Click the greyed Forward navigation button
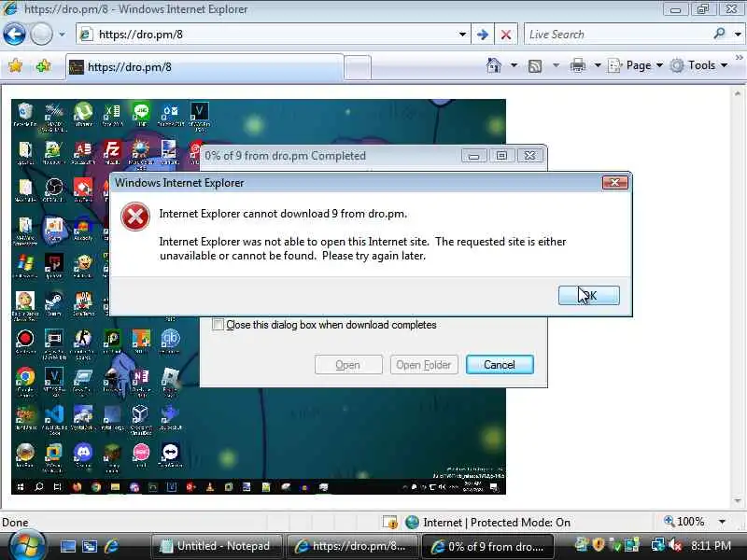 [x=41, y=35]
